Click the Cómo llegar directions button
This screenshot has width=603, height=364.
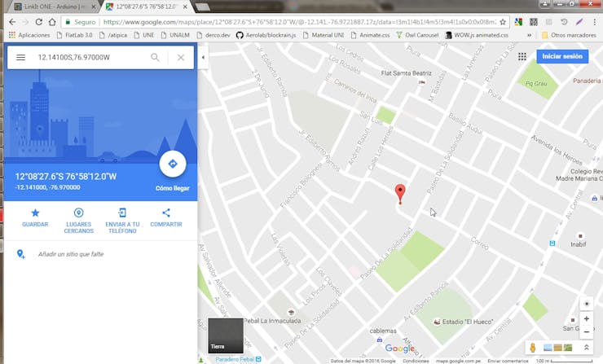(x=173, y=164)
